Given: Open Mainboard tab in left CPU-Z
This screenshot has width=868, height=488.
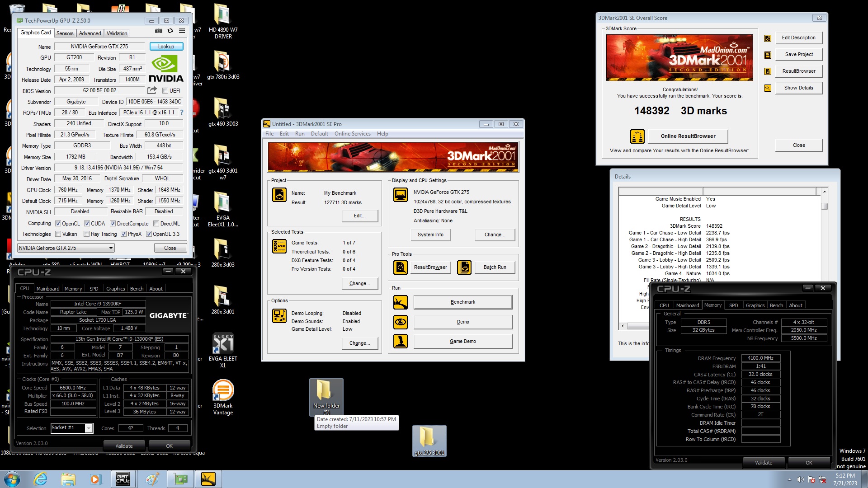Looking at the screenshot, I should point(48,289).
